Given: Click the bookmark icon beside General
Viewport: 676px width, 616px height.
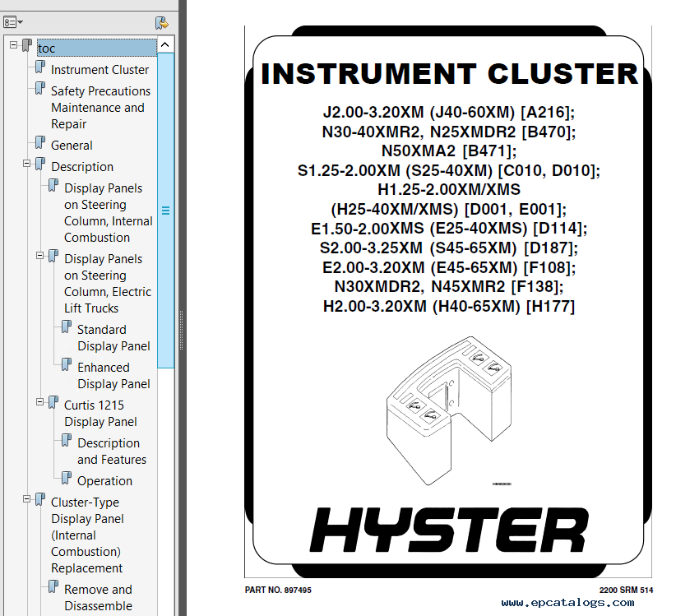Looking at the screenshot, I should pos(40,142).
